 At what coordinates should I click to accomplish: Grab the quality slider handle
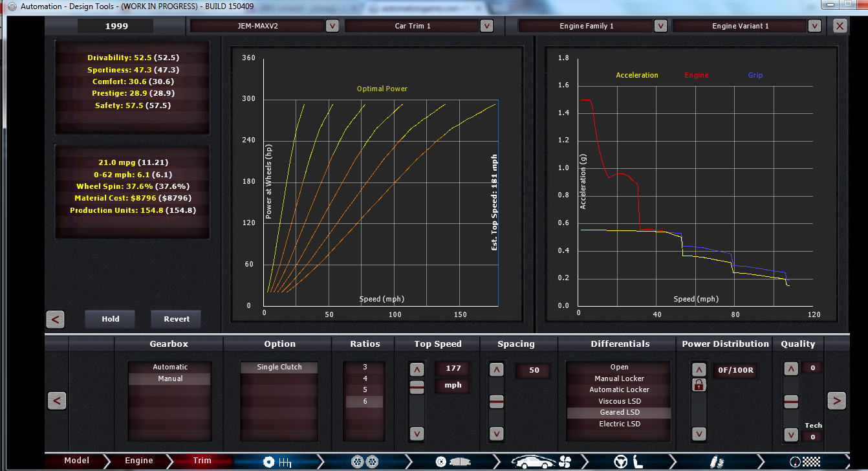[790, 402]
